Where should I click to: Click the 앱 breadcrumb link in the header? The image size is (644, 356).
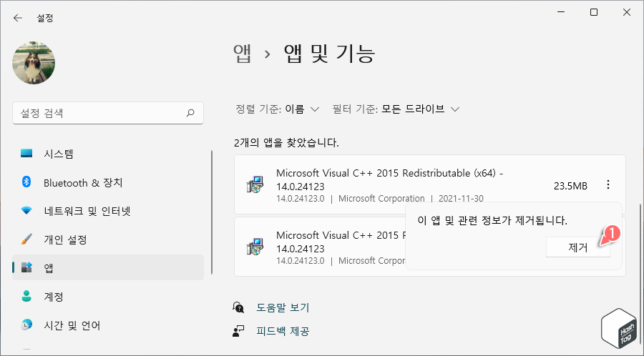coord(243,54)
